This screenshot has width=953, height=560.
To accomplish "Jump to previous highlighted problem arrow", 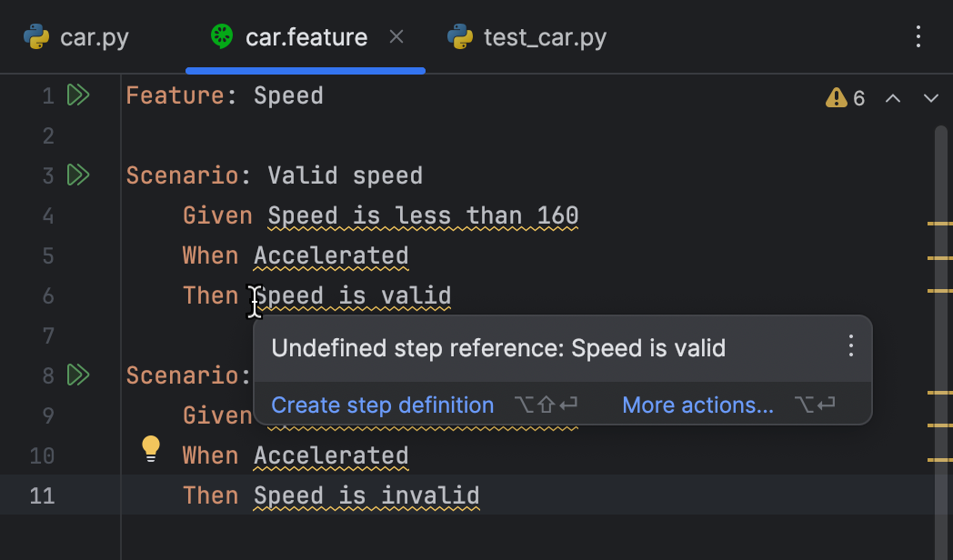I will (x=893, y=98).
